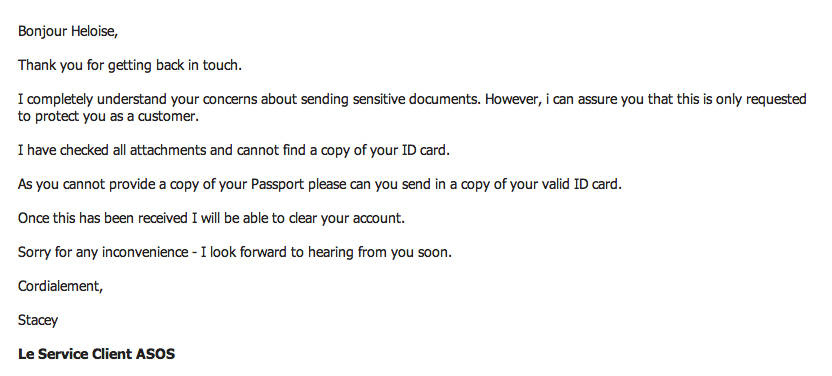Click 'I look forward to hearing from you soon.'
832x376 pixels.
coord(326,252)
